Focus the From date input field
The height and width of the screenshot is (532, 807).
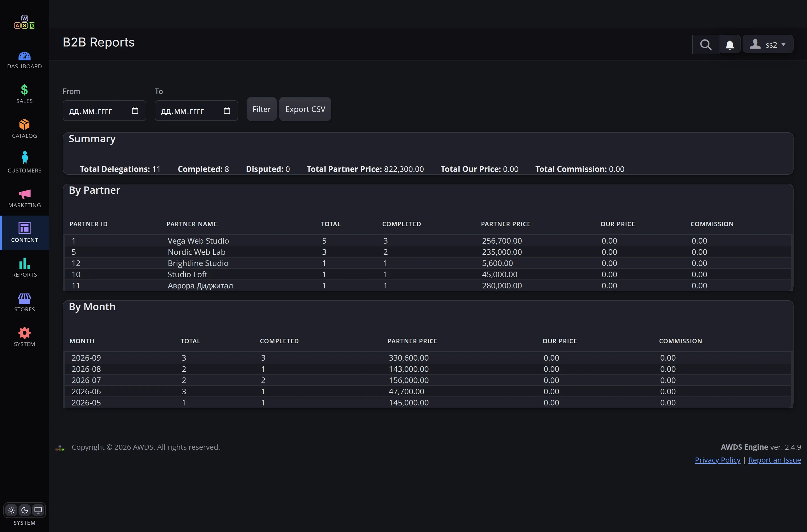(104, 111)
